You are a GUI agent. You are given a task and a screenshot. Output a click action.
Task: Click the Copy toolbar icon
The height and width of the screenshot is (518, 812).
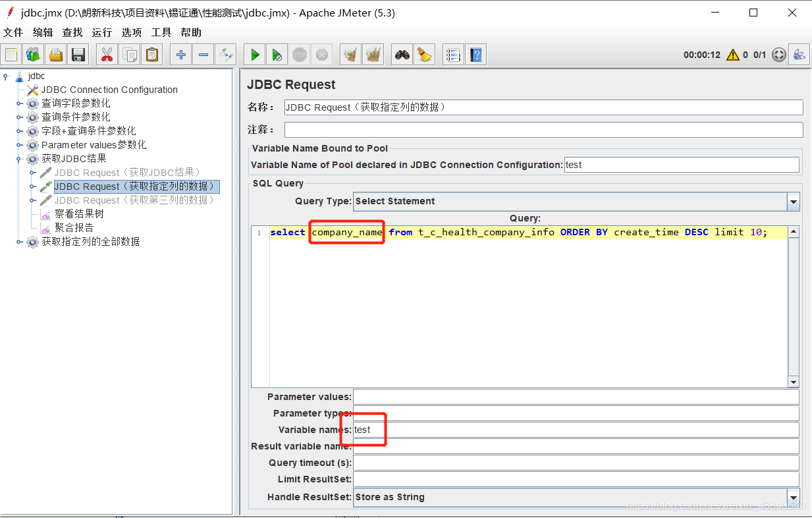point(130,55)
